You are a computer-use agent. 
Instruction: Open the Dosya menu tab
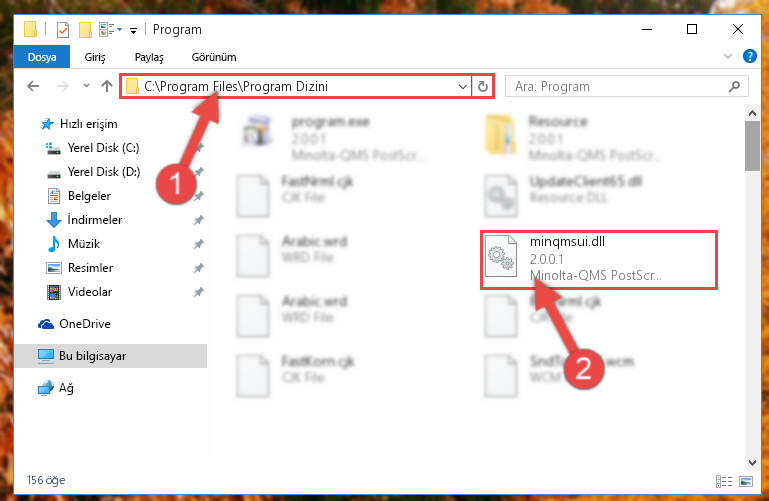point(42,57)
